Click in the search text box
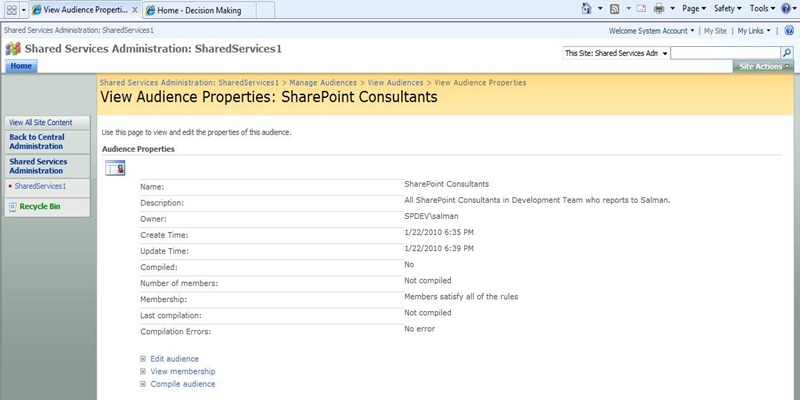The image size is (800, 400). 725,53
